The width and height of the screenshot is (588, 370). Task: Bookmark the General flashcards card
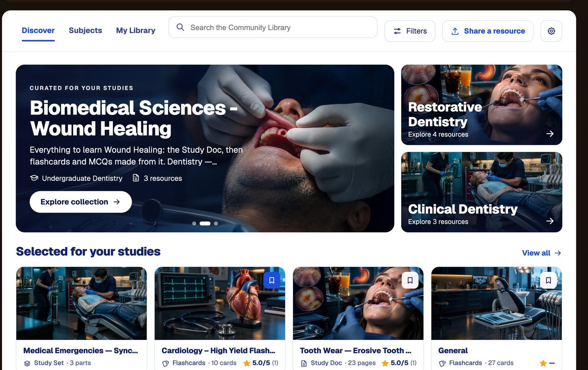coord(549,280)
